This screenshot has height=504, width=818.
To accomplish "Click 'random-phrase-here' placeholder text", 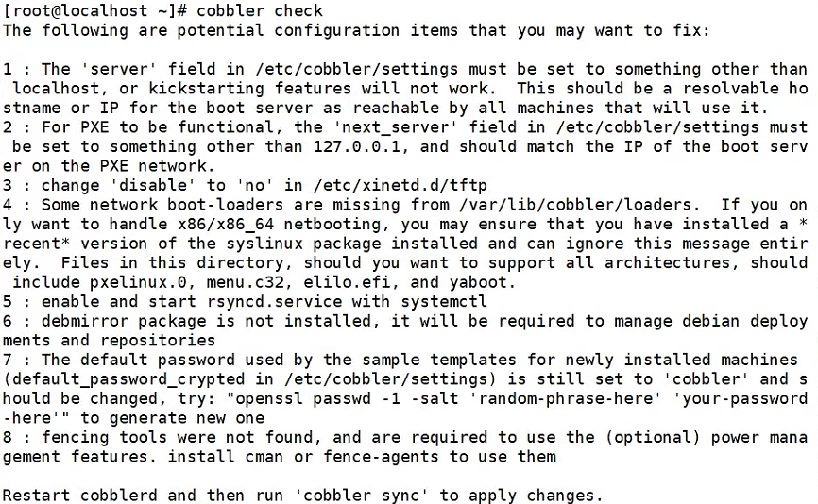I will tap(566, 398).
